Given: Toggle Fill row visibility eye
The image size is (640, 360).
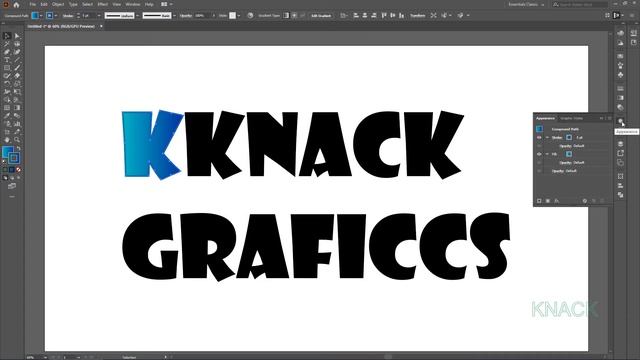Looking at the screenshot, I should click(x=539, y=154).
